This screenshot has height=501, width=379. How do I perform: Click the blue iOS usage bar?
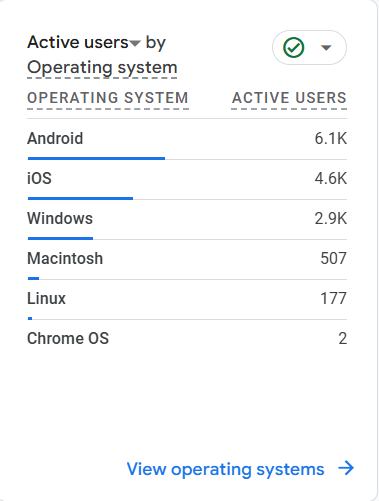pos(80,198)
